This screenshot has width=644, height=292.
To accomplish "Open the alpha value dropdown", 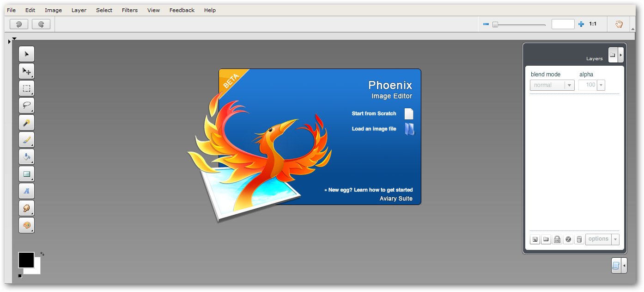I will coord(601,85).
